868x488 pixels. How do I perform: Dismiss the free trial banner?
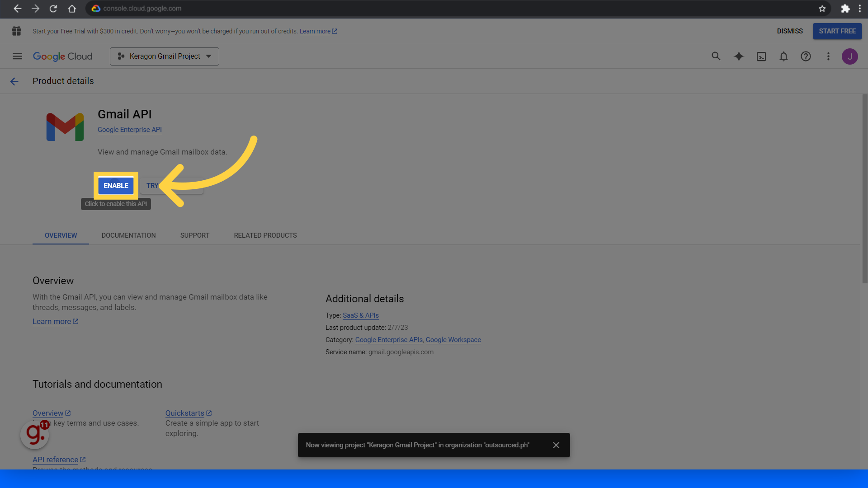point(790,31)
